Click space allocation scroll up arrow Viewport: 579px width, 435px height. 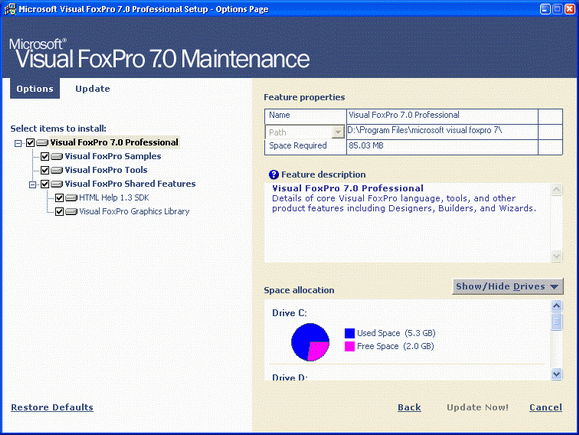click(x=556, y=306)
